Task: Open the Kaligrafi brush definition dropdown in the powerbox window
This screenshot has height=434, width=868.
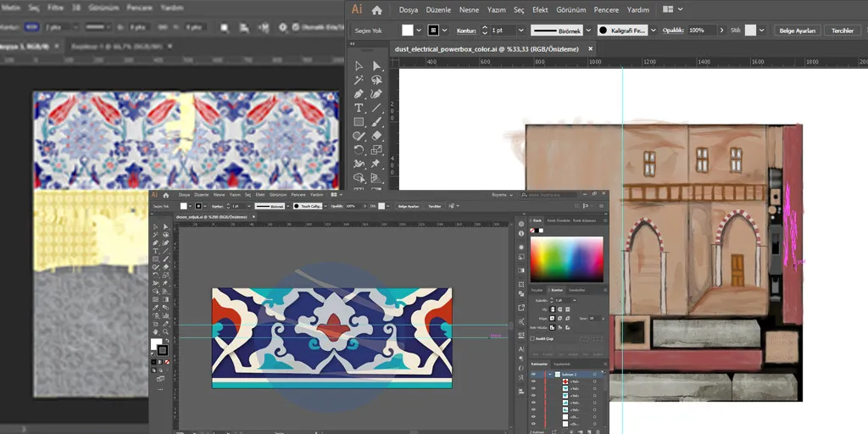Action: click(654, 31)
